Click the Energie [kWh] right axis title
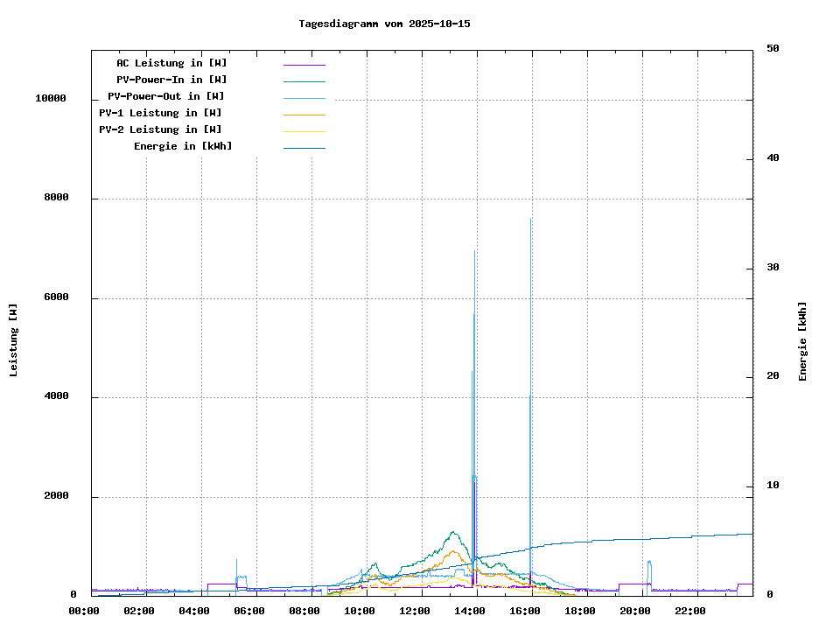840x630 pixels. [802, 341]
